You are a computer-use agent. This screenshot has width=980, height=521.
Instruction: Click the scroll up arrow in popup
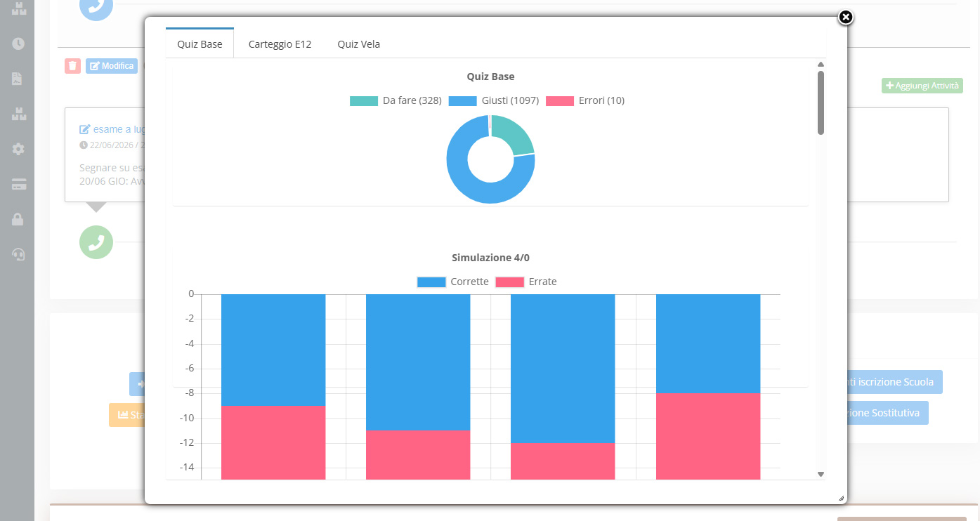[x=821, y=65]
